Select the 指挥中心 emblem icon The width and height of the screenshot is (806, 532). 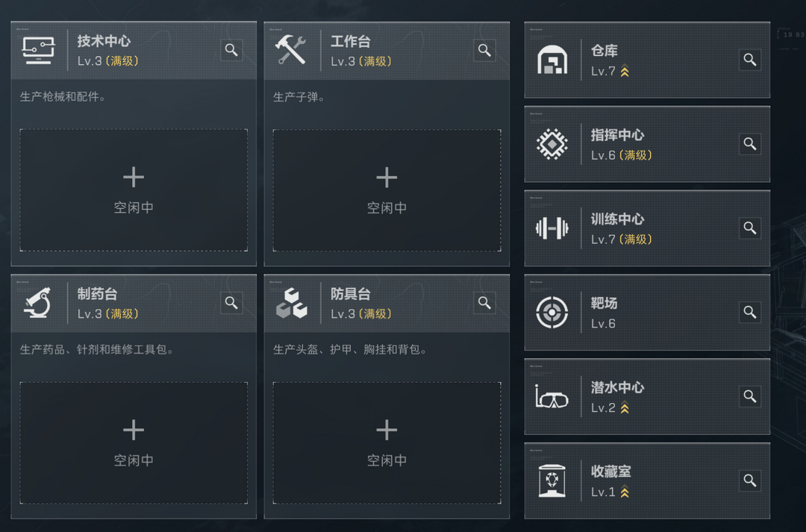click(x=552, y=144)
